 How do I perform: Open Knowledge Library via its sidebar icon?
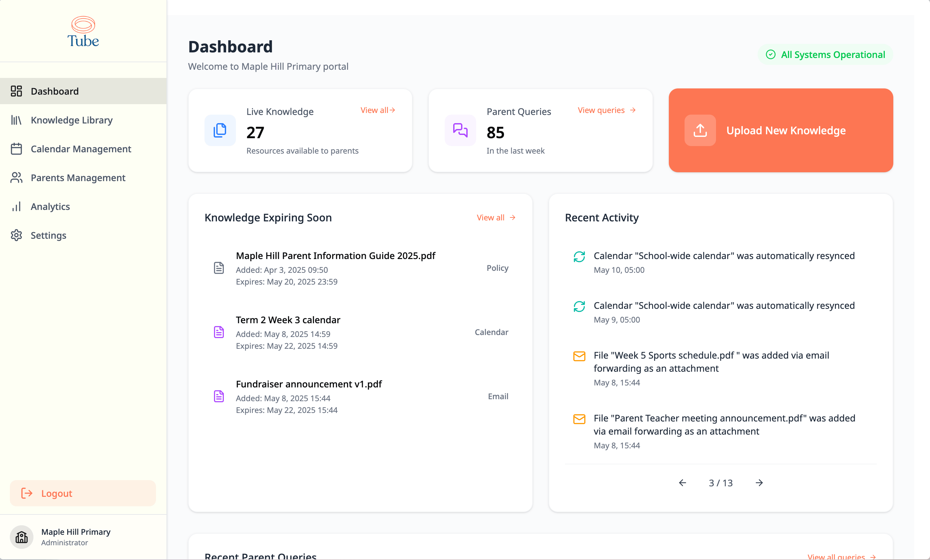(x=17, y=120)
